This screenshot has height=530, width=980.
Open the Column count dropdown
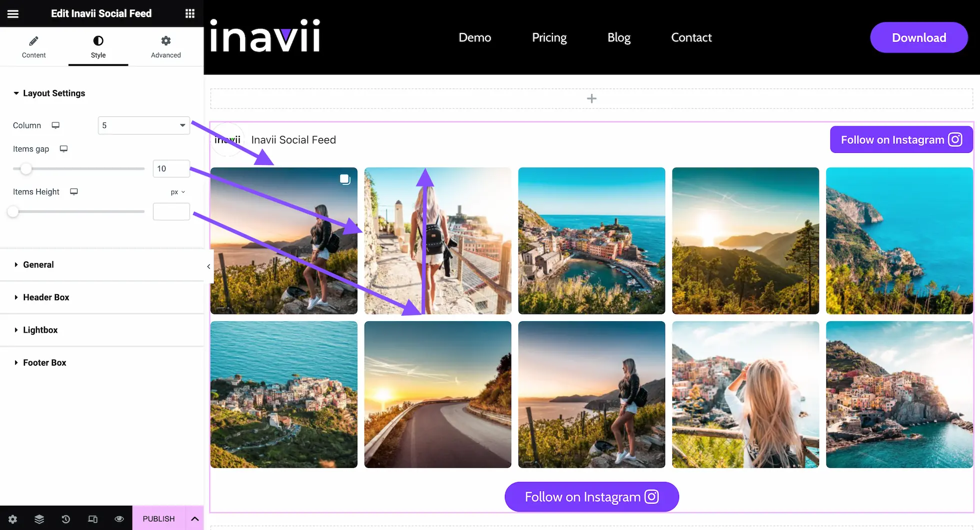tap(144, 125)
